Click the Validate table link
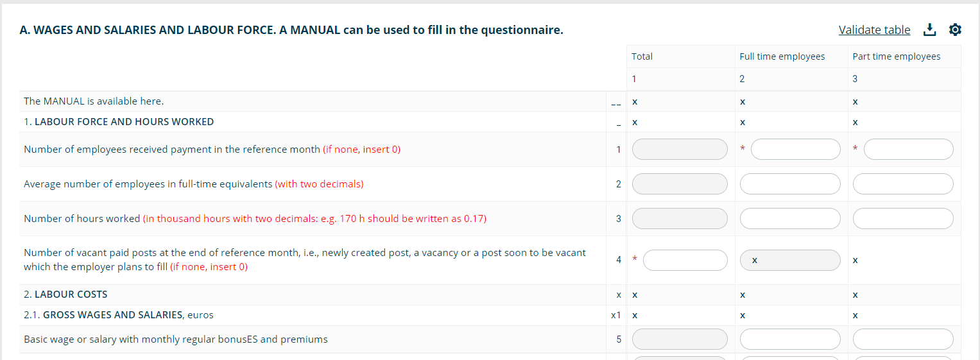980x360 pixels. [874, 30]
